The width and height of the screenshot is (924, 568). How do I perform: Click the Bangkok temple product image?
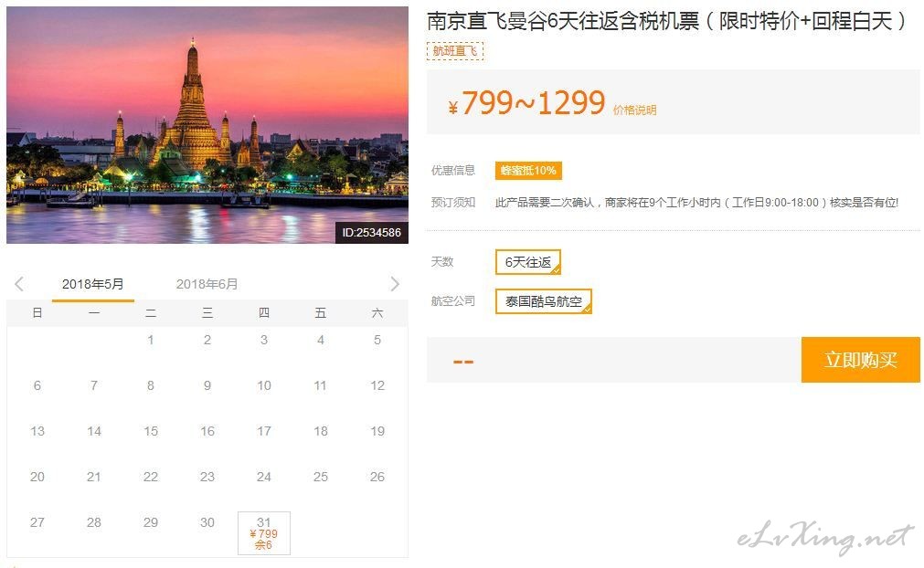point(207,125)
